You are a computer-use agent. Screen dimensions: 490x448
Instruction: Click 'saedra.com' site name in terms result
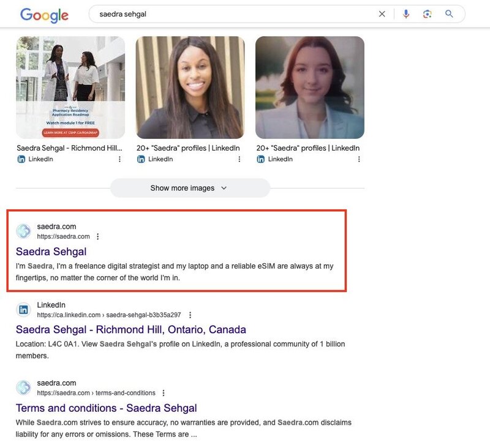point(56,383)
